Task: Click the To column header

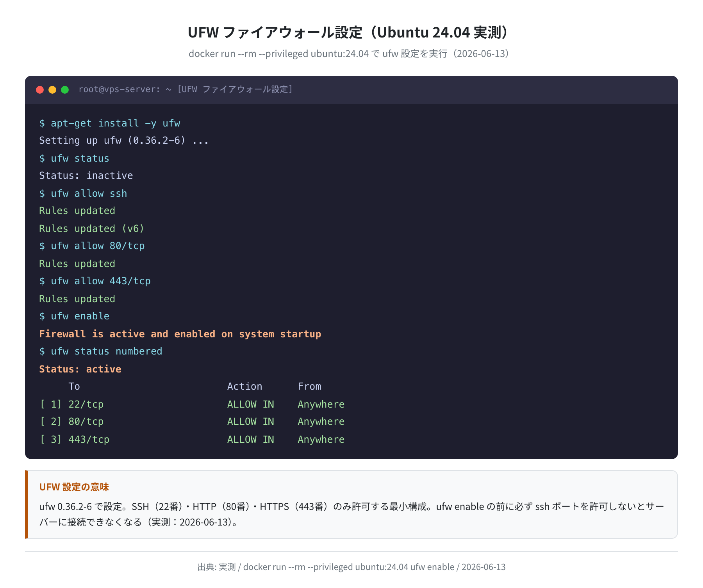Action: pos(74,387)
